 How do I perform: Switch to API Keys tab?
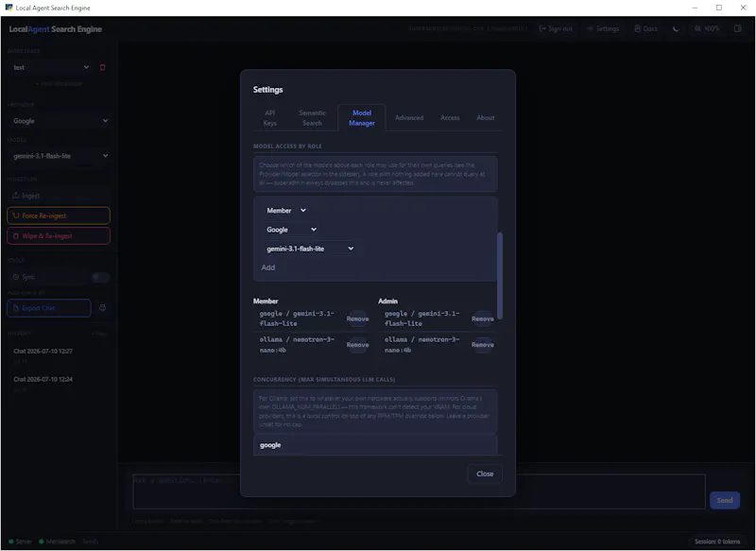click(270, 118)
